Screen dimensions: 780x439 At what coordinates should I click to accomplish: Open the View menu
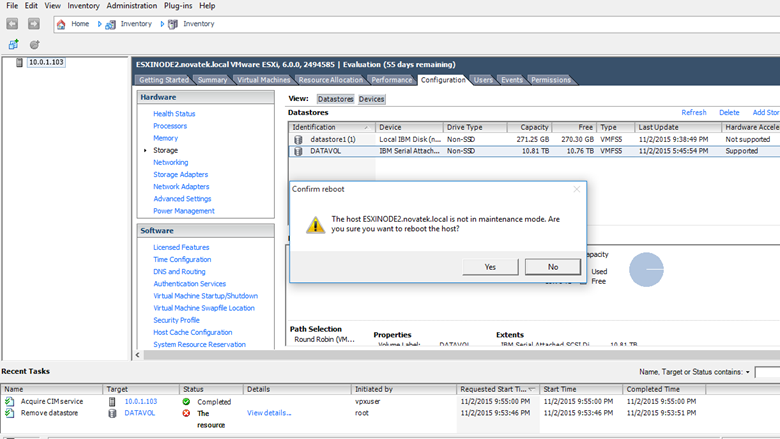click(x=52, y=5)
